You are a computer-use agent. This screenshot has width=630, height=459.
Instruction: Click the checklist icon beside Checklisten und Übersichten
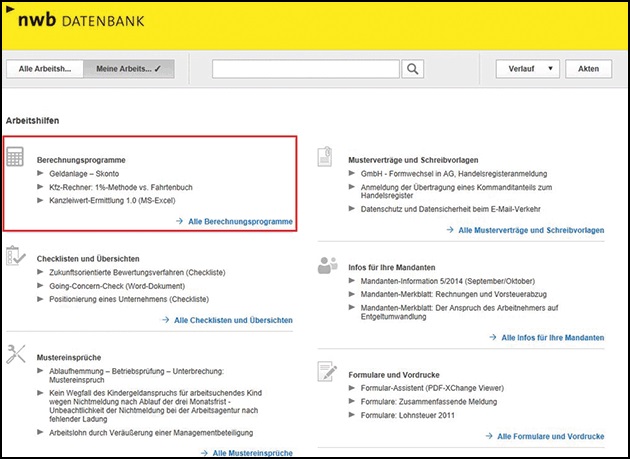tap(17, 257)
